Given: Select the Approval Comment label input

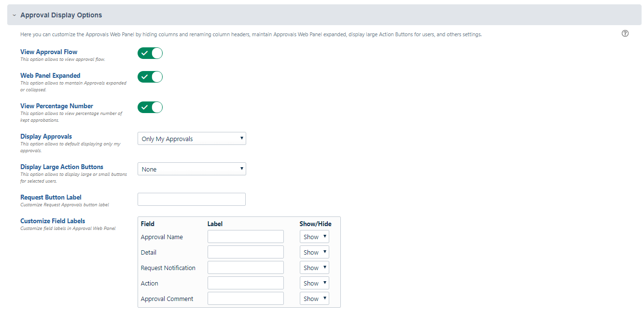Looking at the screenshot, I should (245, 299).
